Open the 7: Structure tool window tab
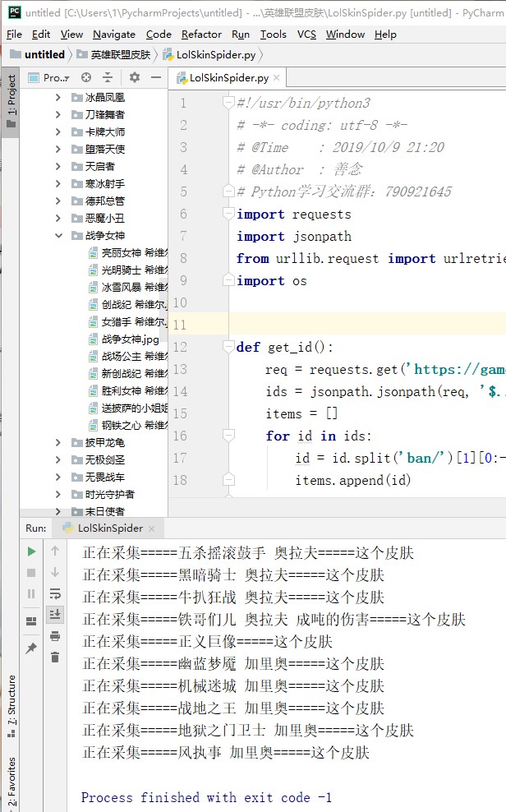 click(11, 706)
